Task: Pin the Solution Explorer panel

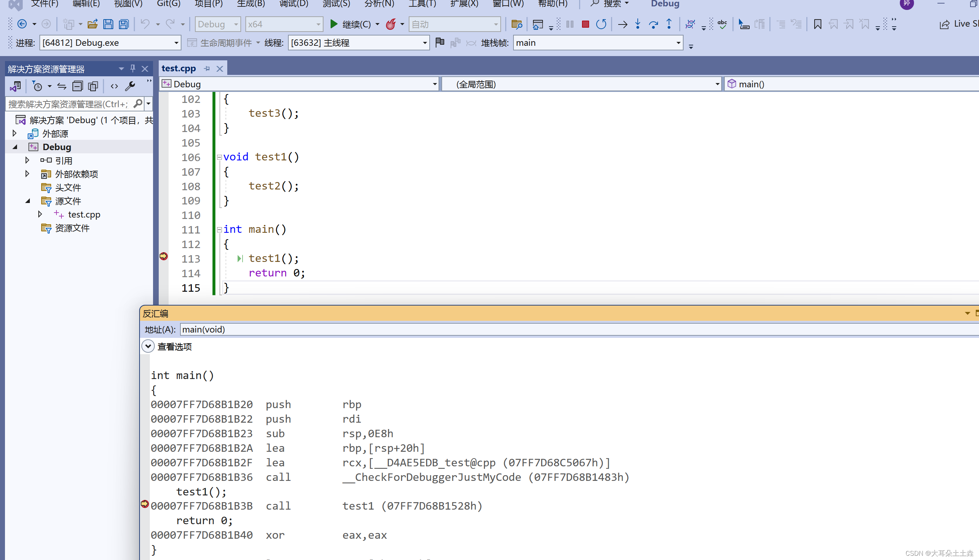Action: [x=133, y=68]
